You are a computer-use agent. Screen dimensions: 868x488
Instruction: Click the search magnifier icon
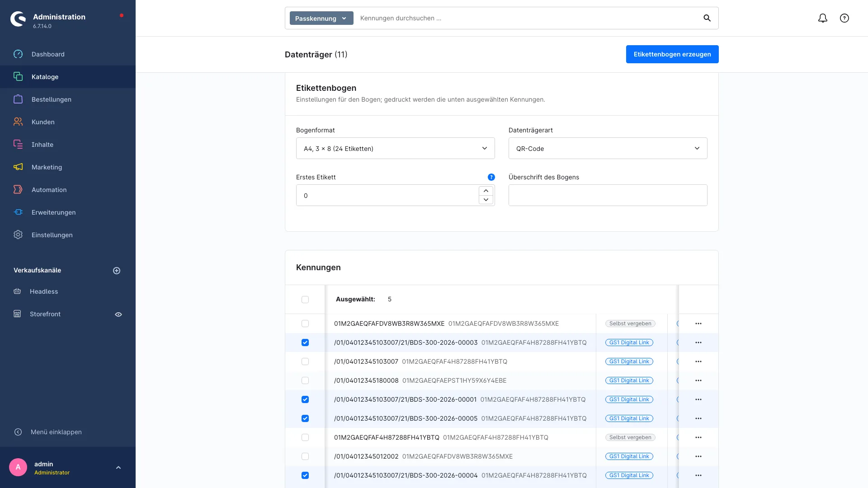(707, 18)
